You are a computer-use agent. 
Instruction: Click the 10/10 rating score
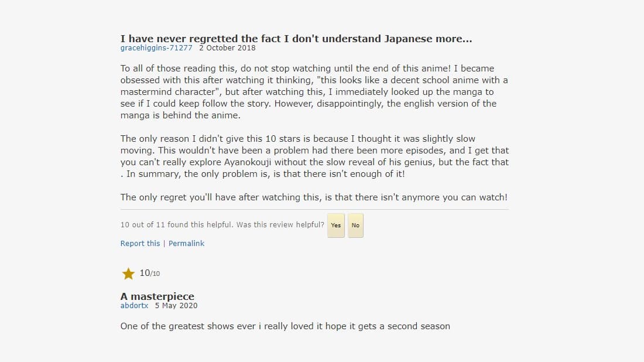[149, 273]
